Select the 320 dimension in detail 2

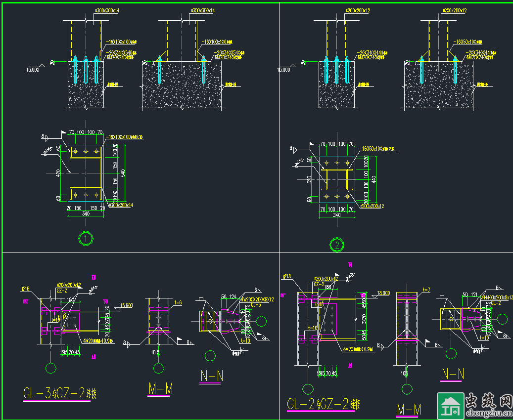tap(310, 179)
